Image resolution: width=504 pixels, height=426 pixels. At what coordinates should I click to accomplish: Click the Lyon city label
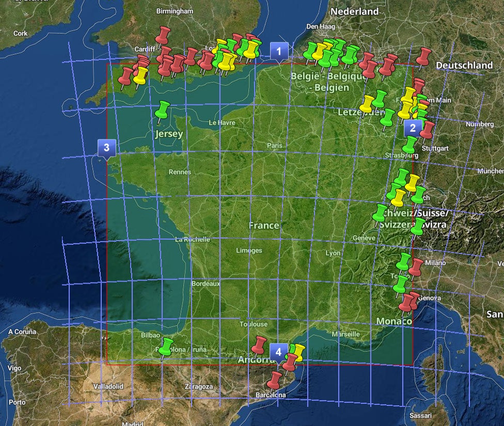[x=333, y=253]
